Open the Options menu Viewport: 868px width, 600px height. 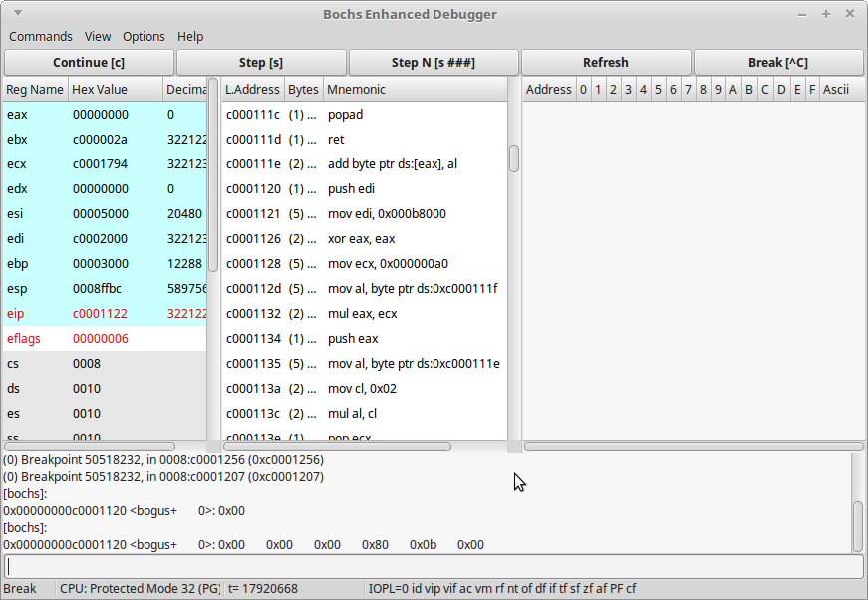pyautogui.click(x=144, y=37)
